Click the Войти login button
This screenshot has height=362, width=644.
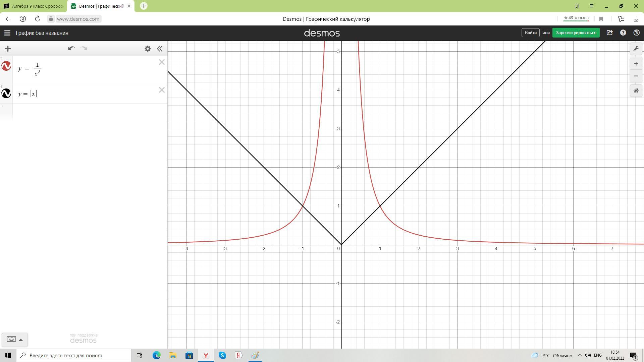530,33
